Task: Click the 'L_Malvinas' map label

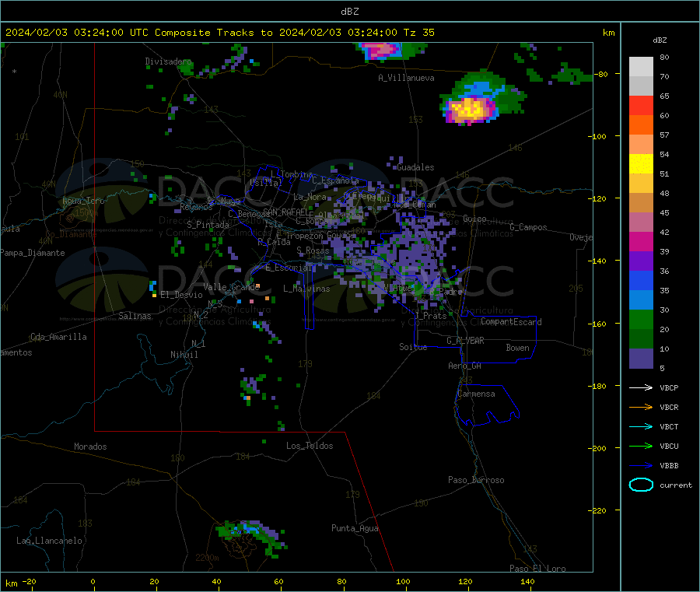Action: 306,289
